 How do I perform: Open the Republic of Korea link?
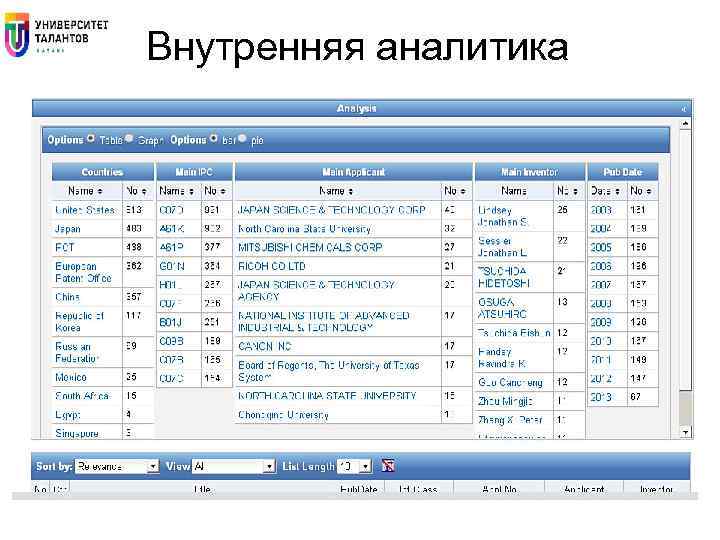[x=79, y=322]
